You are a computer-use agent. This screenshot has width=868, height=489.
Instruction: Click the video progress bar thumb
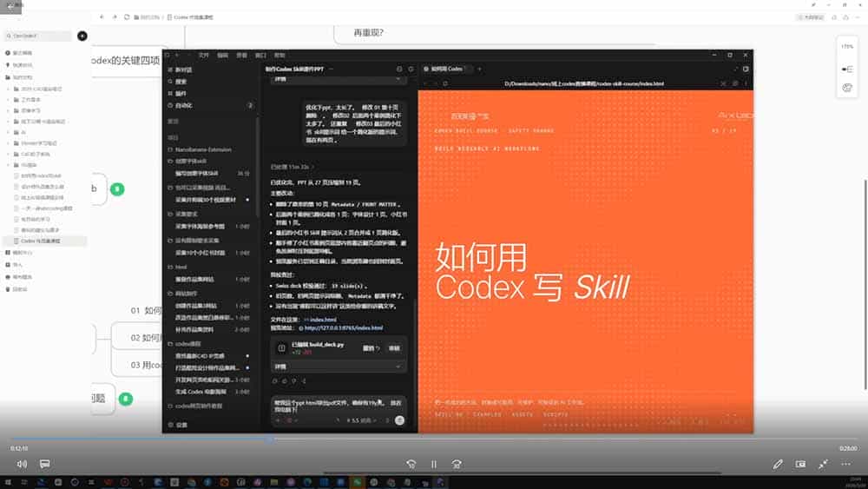point(270,439)
